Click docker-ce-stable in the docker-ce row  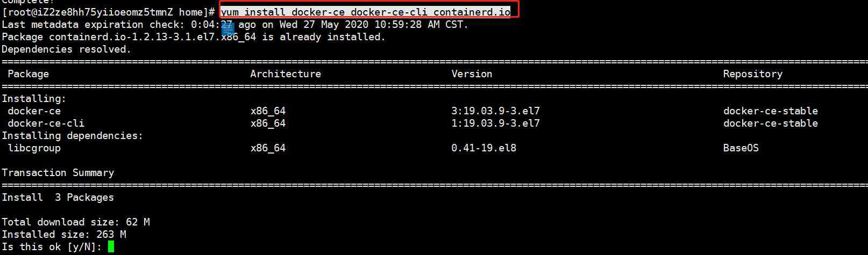(x=770, y=111)
